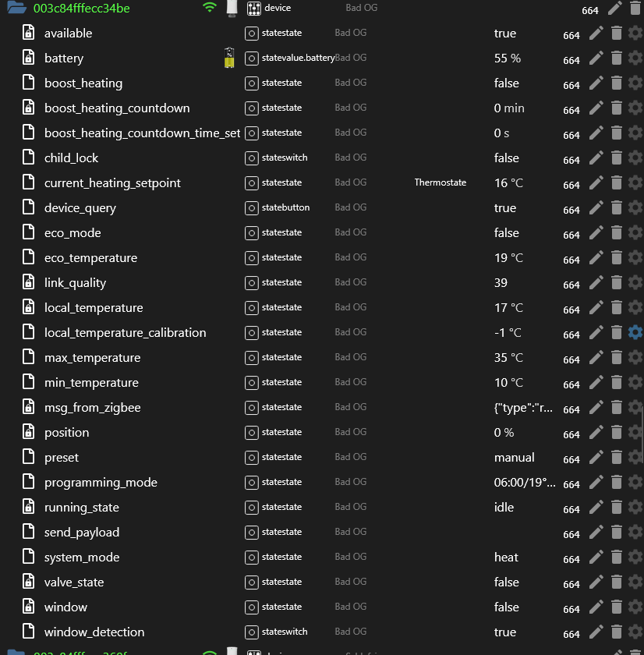The width and height of the screenshot is (644, 655).
Task: Open settings gear for local_temperature_calibration
Action: pyautogui.click(x=635, y=333)
